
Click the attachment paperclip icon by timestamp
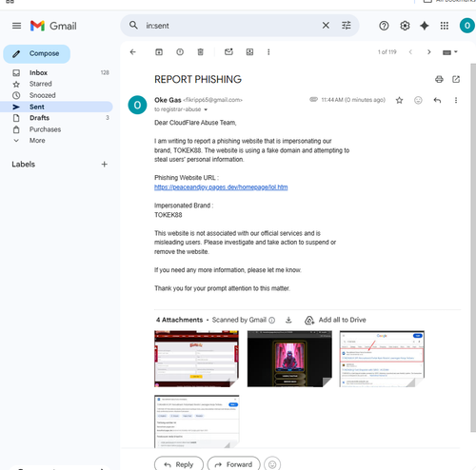click(313, 100)
